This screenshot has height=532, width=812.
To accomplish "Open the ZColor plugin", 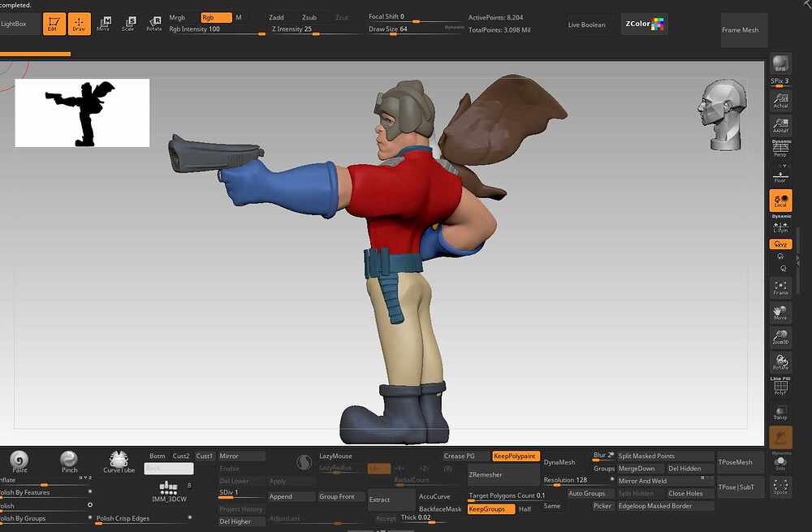I will coord(644,24).
